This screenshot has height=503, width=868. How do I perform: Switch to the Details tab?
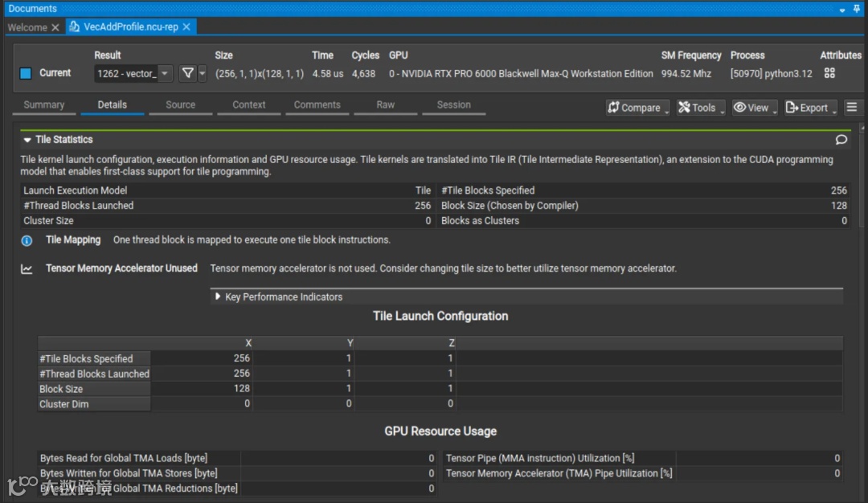[113, 104]
